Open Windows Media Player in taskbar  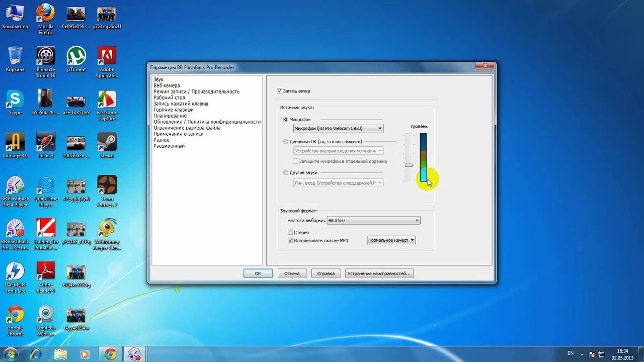coord(85,354)
